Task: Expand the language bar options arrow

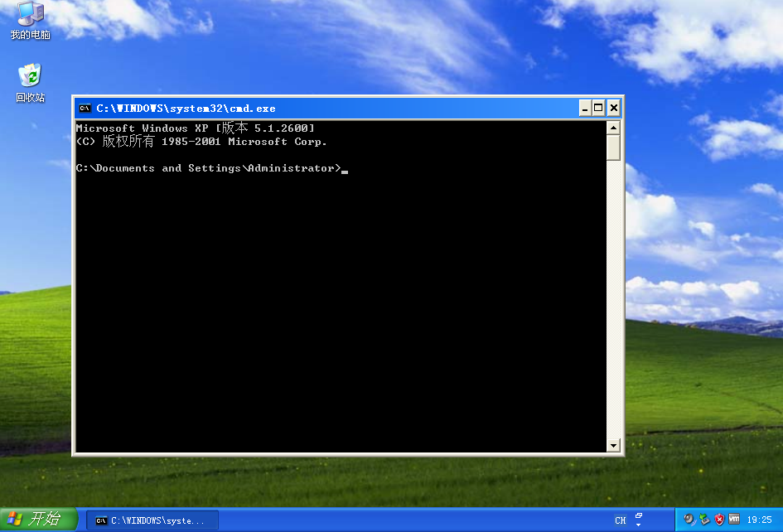Action: tap(639, 525)
